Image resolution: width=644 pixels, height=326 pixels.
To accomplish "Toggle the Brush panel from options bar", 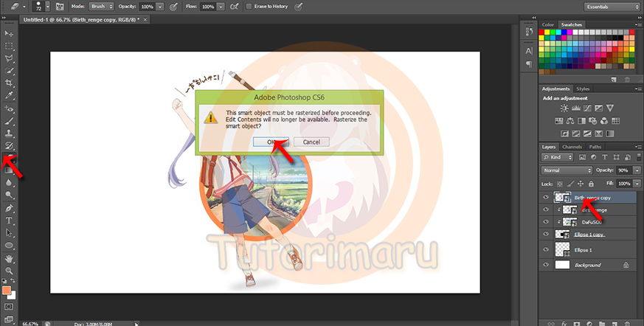I will pos(60,7).
